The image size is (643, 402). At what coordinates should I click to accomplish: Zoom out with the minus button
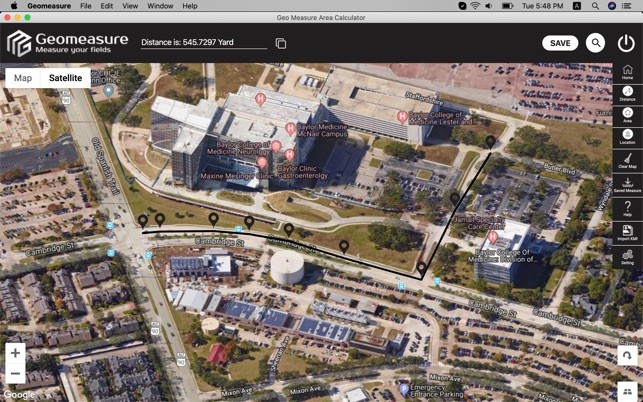click(15, 374)
